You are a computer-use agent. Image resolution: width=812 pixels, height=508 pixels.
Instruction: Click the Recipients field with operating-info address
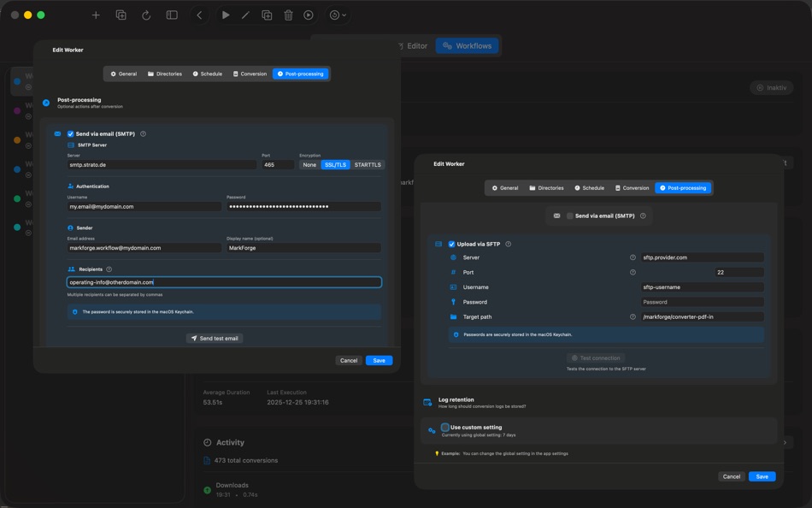[x=224, y=282]
